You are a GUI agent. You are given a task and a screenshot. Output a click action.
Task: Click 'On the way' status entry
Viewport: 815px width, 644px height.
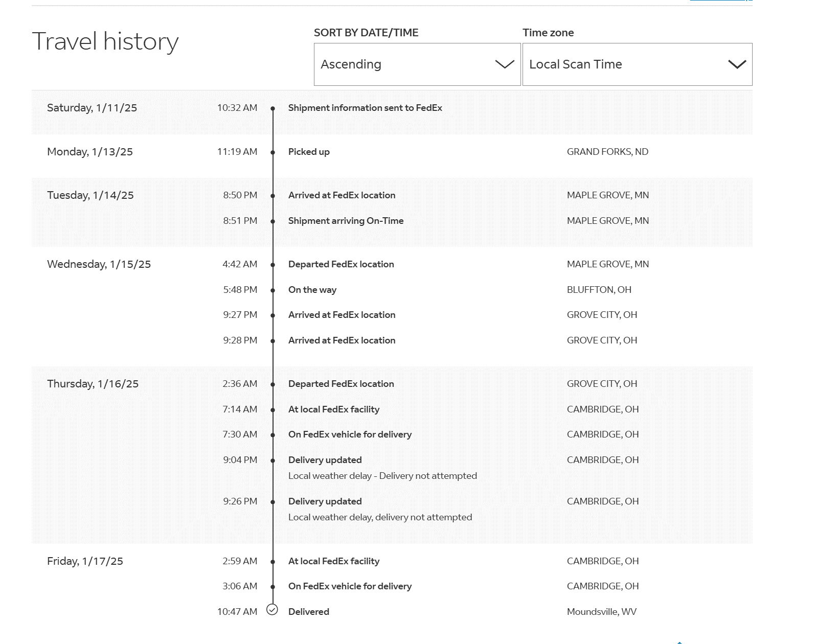point(312,290)
